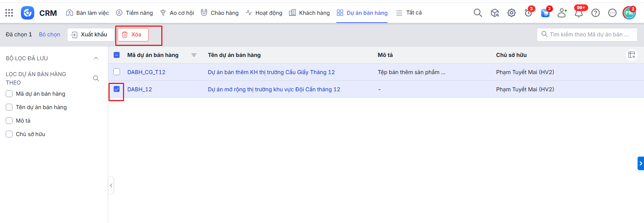Screen dimensions: 644x223
Task: Click the column customization icon in table header
Action: coord(632,55)
